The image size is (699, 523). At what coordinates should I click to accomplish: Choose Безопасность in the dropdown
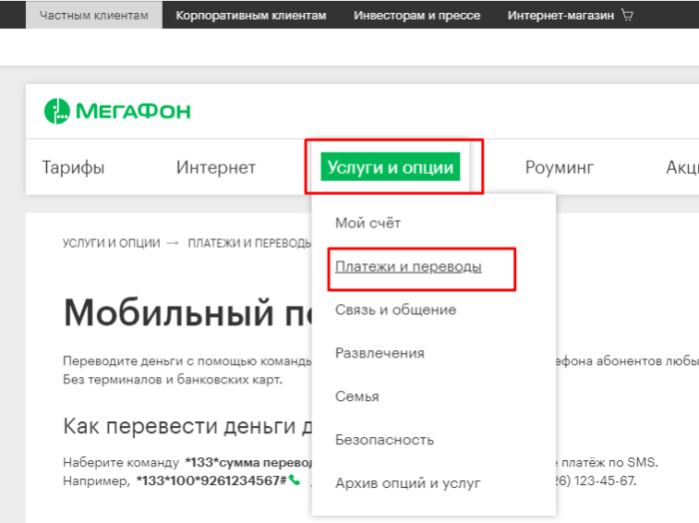pyautogui.click(x=384, y=440)
